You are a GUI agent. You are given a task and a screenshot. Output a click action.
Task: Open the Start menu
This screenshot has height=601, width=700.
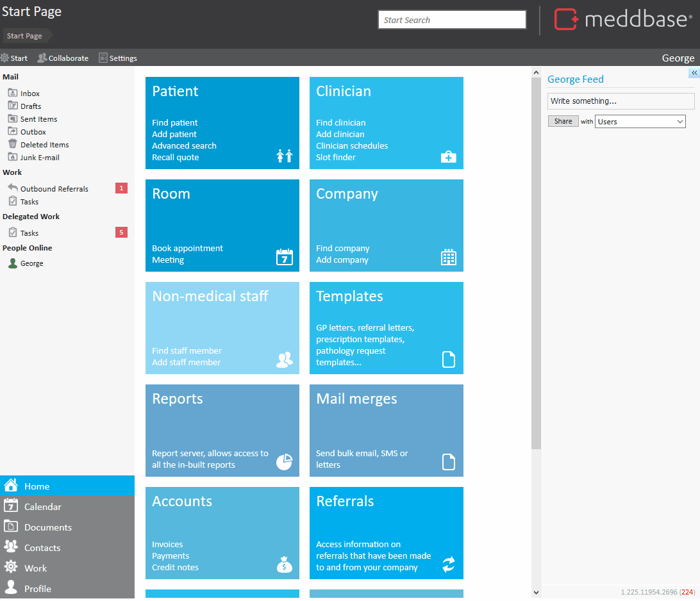click(x=14, y=58)
